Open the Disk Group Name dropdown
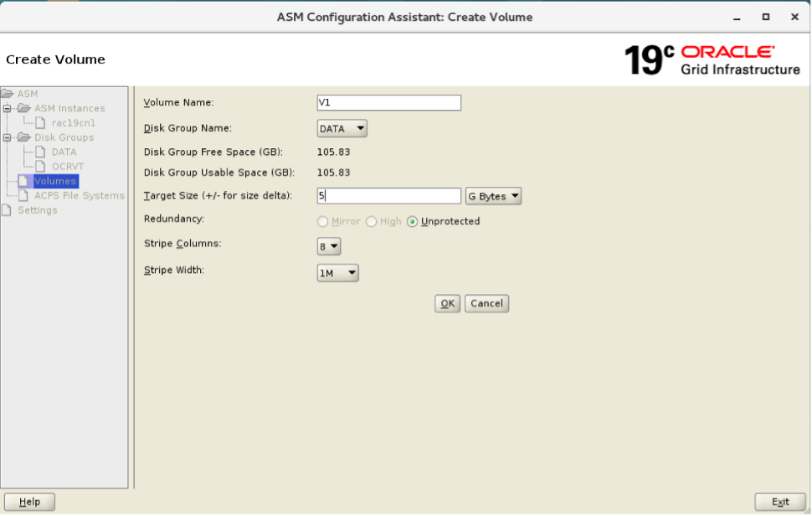This screenshot has height=516, width=812. (342, 128)
